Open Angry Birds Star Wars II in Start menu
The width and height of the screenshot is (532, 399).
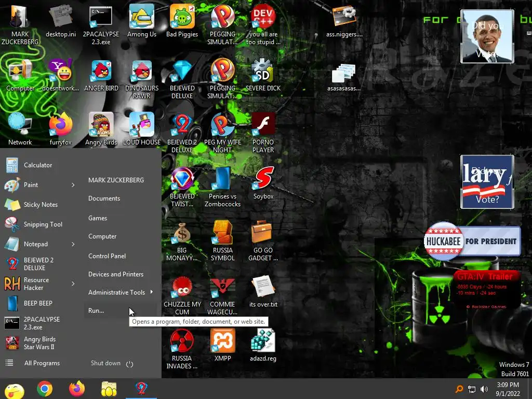[40, 343]
